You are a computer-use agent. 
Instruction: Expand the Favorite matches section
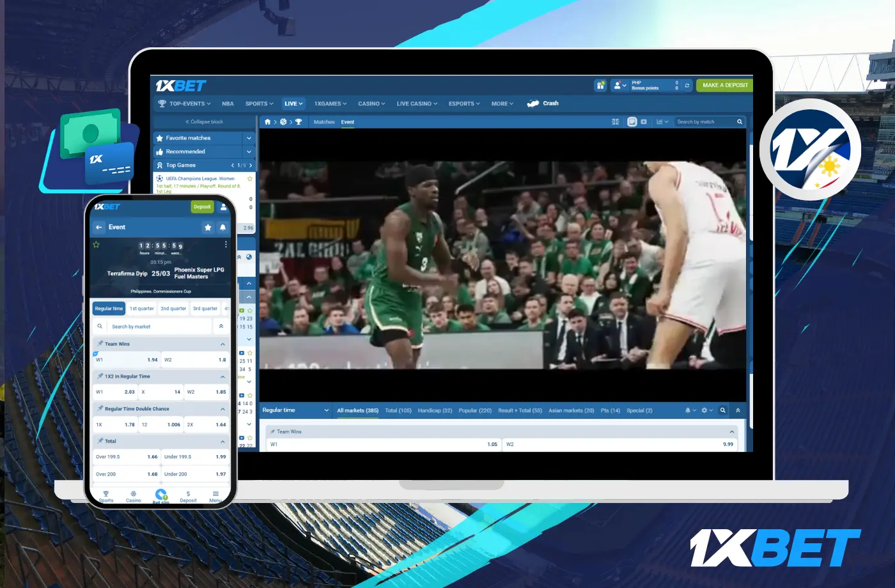click(249, 138)
